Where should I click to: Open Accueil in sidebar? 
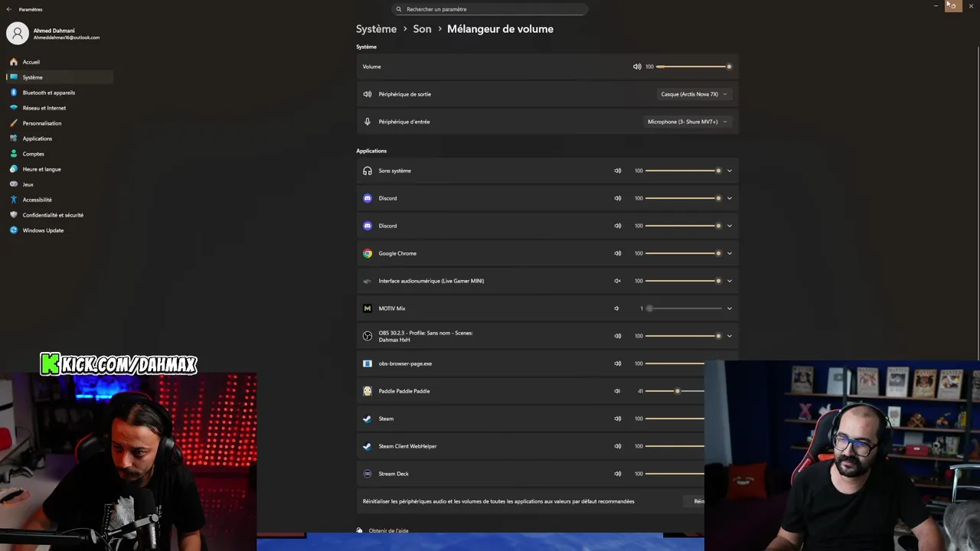(x=60, y=62)
